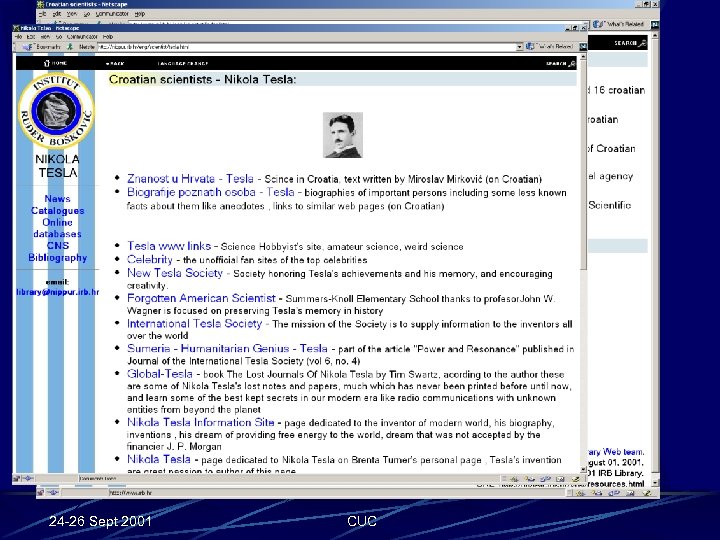The height and width of the screenshot is (540, 720).
Task: Open the Bibliography sidebar link
Action: click(57, 258)
